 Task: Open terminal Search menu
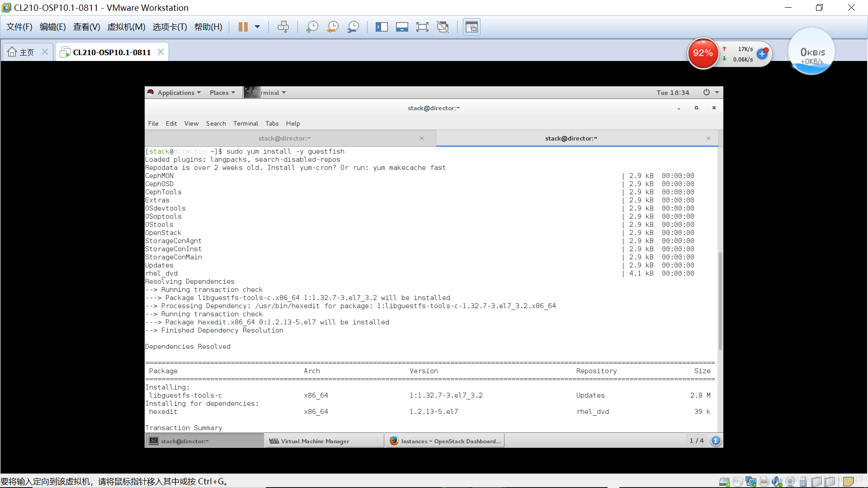(216, 123)
